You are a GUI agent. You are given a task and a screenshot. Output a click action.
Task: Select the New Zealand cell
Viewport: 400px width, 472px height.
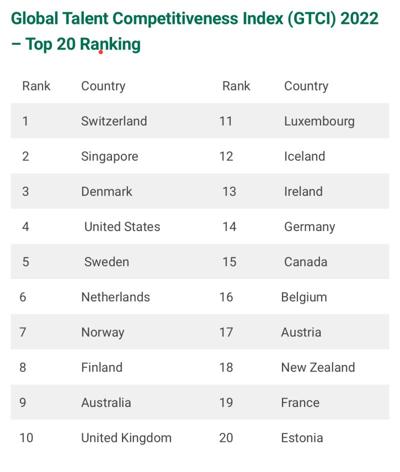318,367
